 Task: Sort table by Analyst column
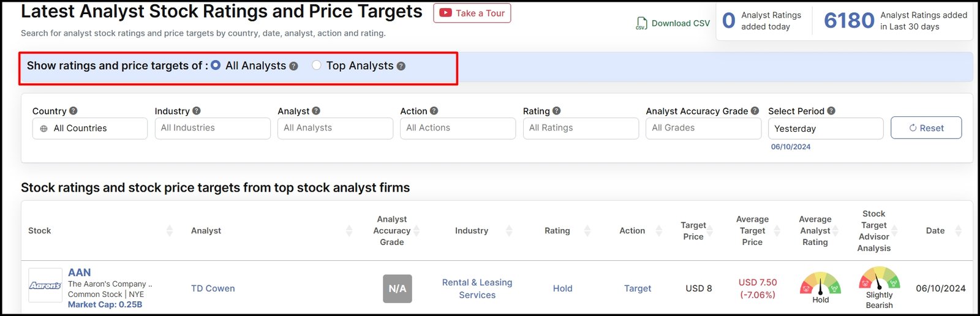[349, 231]
